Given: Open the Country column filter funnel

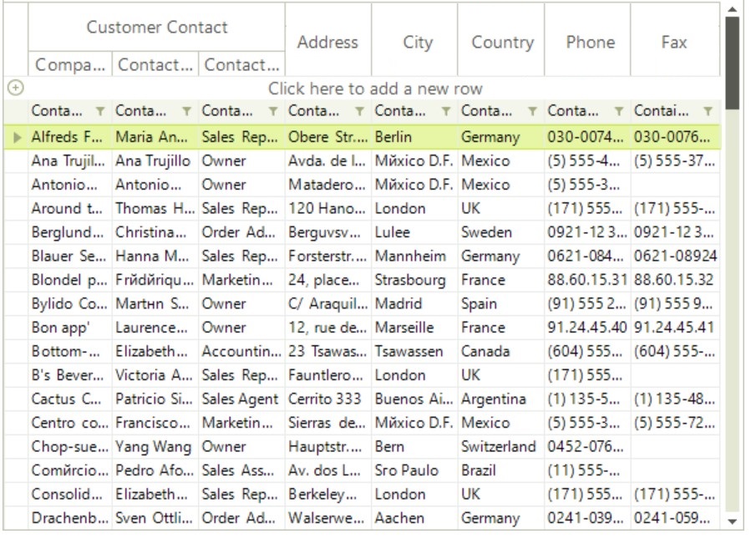Looking at the screenshot, I should click(x=533, y=111).
